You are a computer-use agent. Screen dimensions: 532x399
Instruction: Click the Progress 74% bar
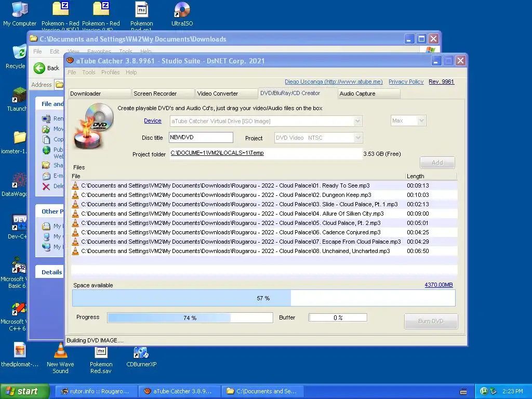point(190,318)
